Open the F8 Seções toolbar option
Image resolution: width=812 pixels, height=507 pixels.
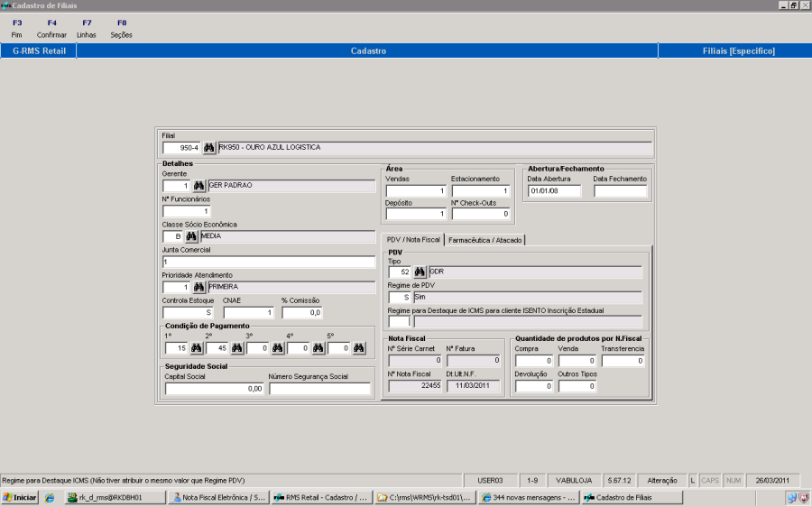pos(121,28)
